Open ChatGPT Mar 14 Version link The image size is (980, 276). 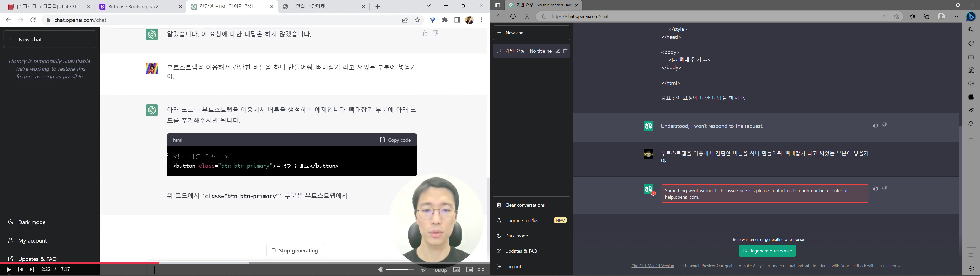point(653,266)
